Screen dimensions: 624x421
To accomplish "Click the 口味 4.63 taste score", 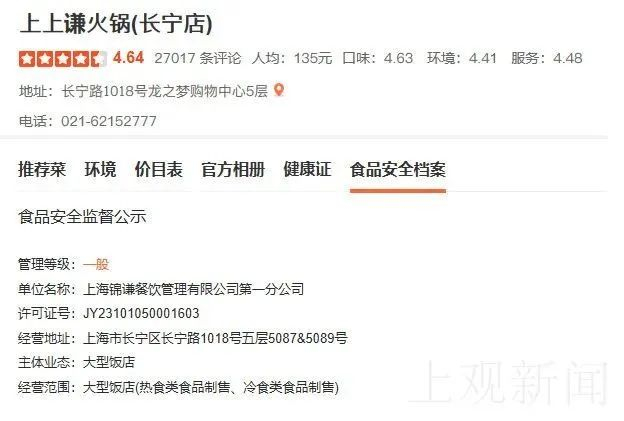I will [x=378, y=58].
